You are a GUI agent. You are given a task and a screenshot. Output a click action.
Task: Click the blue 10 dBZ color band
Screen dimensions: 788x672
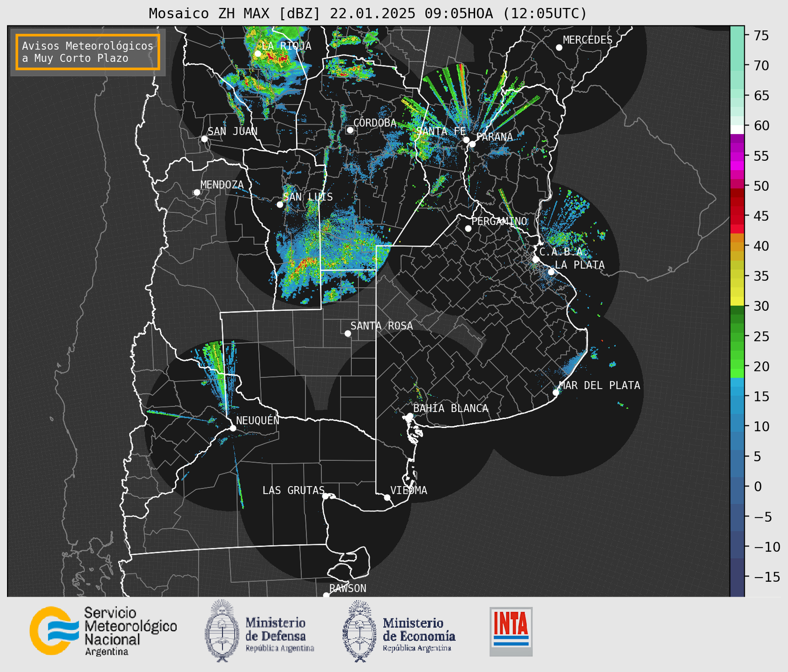(737, 427)
